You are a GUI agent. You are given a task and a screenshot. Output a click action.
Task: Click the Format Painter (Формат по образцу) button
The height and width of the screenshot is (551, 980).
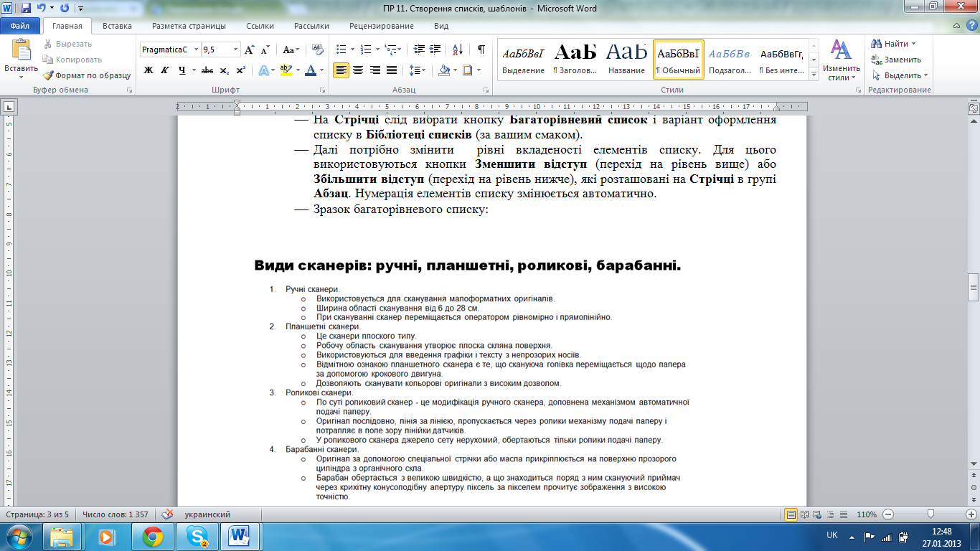tap(87, 75)
